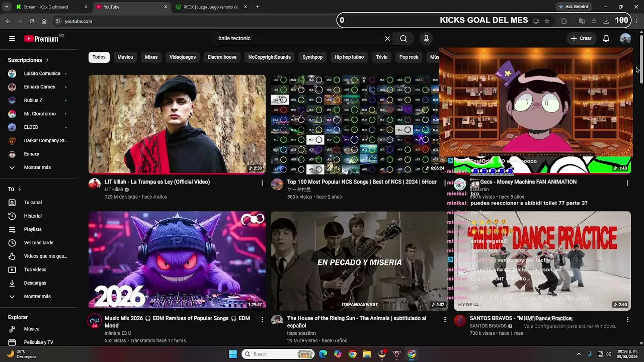This screenshot has width=644, height=362.
Task: Show hidden system tray icons
Action: 579,354
